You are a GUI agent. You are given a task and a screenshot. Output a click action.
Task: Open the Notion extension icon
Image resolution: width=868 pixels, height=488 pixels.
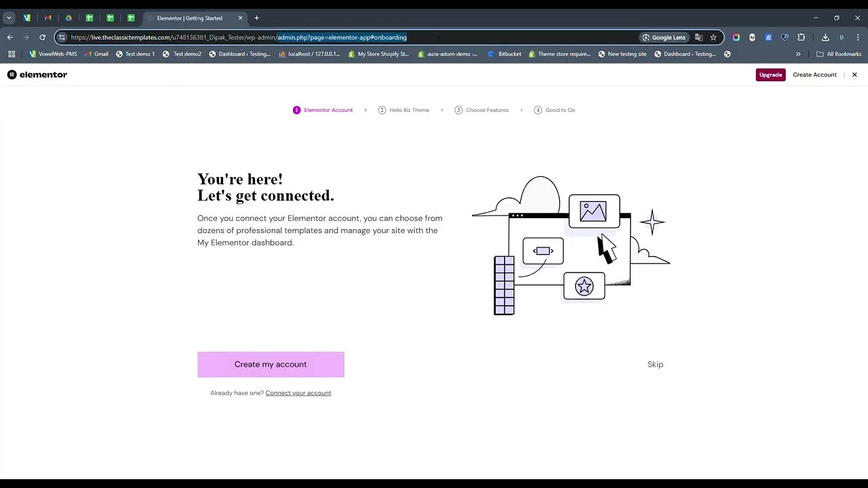[x=752, y=37]
